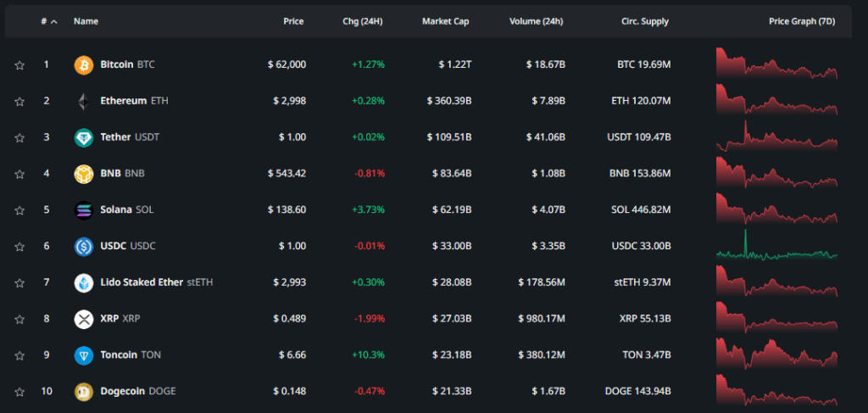Click the Dogecoin logo icon
Viewport: 868px width, 413px height.
click(x=83, y=392)
